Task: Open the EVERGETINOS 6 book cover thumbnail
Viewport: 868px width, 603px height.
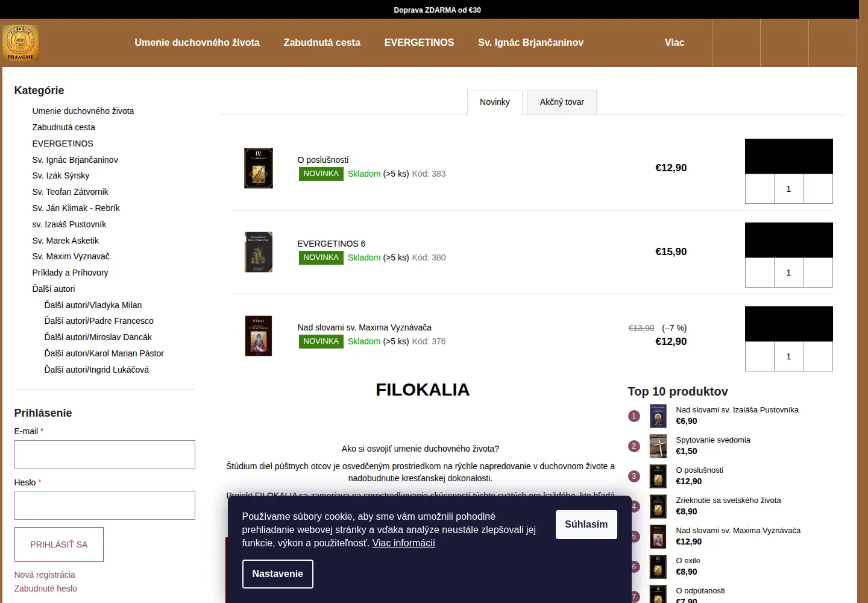Action: (259, 252)
